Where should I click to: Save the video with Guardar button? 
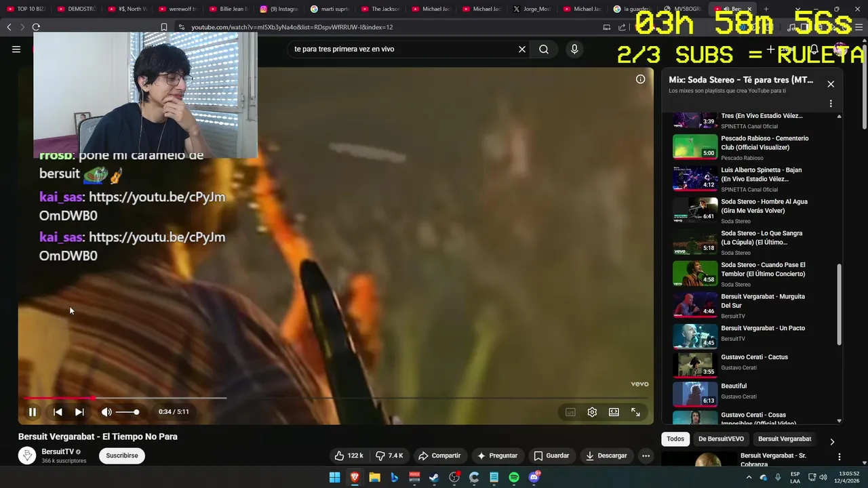551,455
